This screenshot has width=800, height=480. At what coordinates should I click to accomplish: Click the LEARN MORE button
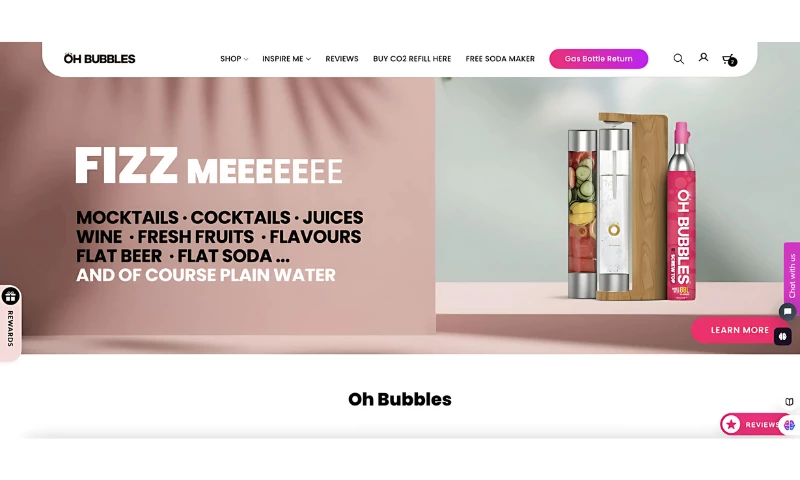pos(739,330)
